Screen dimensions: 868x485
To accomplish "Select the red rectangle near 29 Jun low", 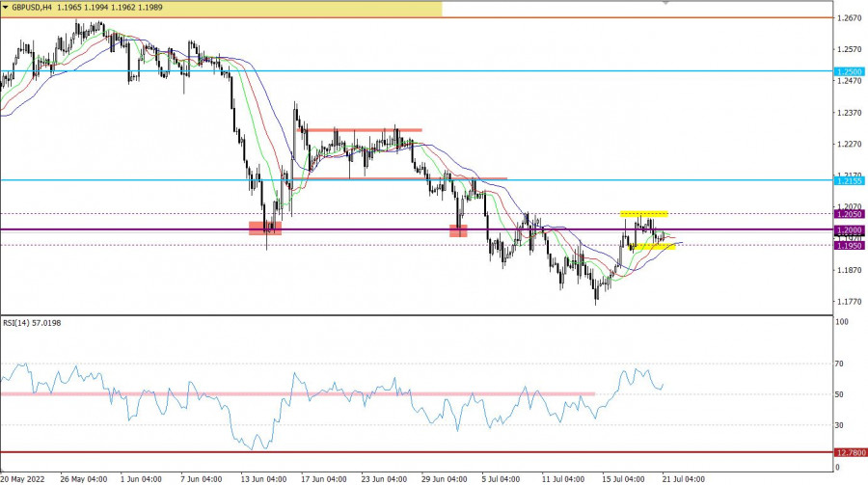I will click(458, 230).
